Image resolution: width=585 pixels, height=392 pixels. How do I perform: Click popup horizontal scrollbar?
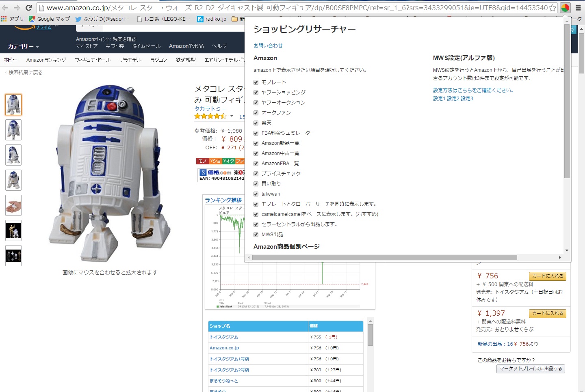[384, 257]
